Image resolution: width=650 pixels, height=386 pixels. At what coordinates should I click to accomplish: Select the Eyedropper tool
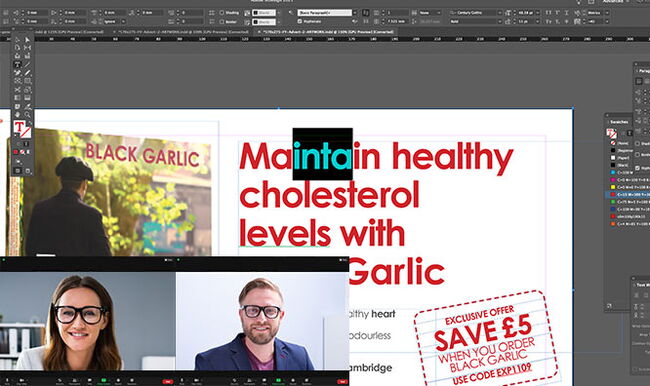pos(27,106)
